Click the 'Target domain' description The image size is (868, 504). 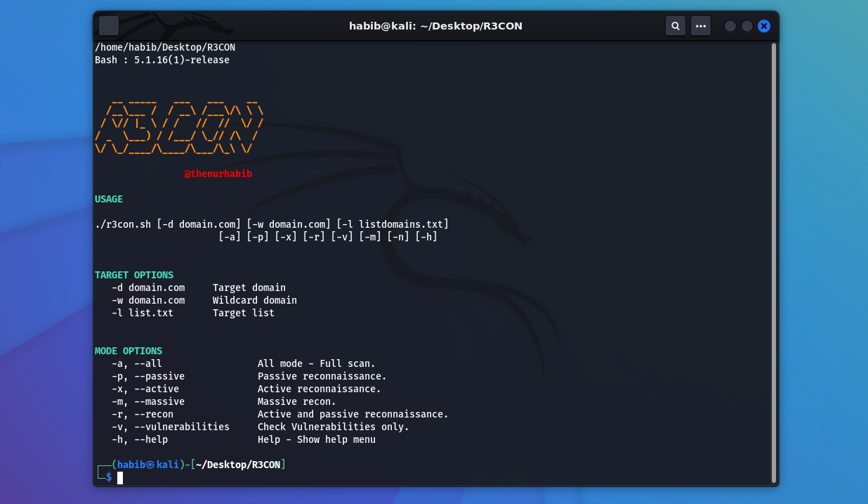click(x=249, y=287)
